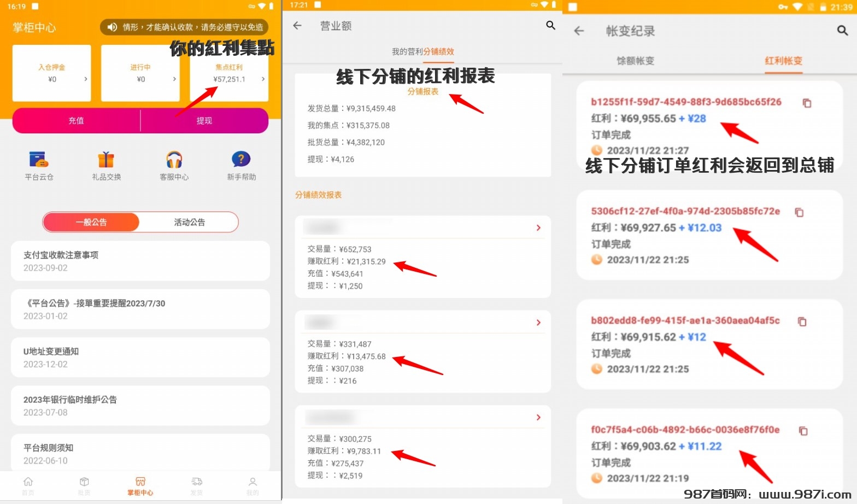Select the 活动公告 toggle

(x=189, y=222)
